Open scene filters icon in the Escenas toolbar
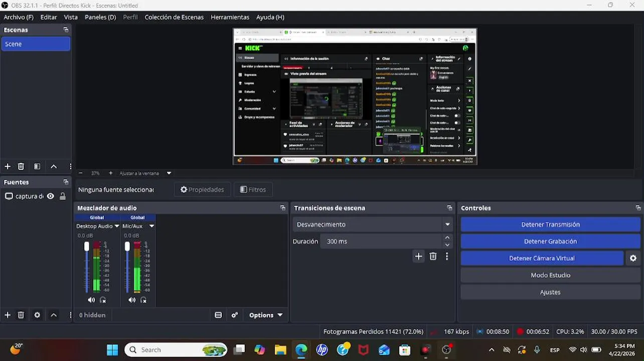Image resolution: width=644 pixels, height=361 pixels. point(37,166)
